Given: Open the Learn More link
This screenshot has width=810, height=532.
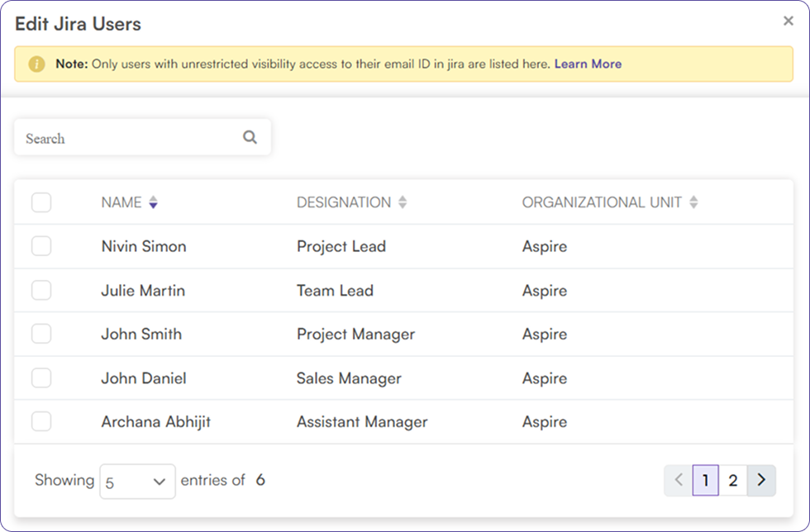Looking at the screenshot, I should coord(588,64).
